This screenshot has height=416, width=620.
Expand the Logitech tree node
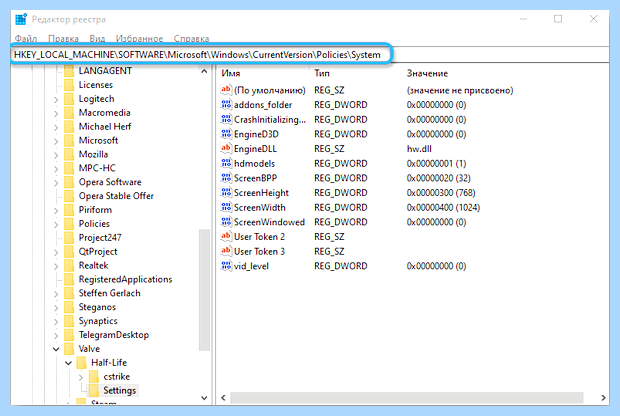pos(56,100)
